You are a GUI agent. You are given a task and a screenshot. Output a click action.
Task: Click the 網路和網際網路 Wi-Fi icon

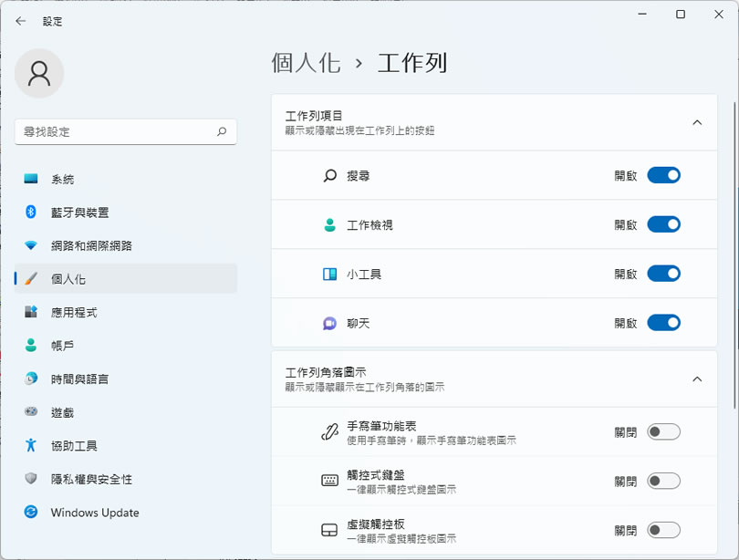click(31, 245)
